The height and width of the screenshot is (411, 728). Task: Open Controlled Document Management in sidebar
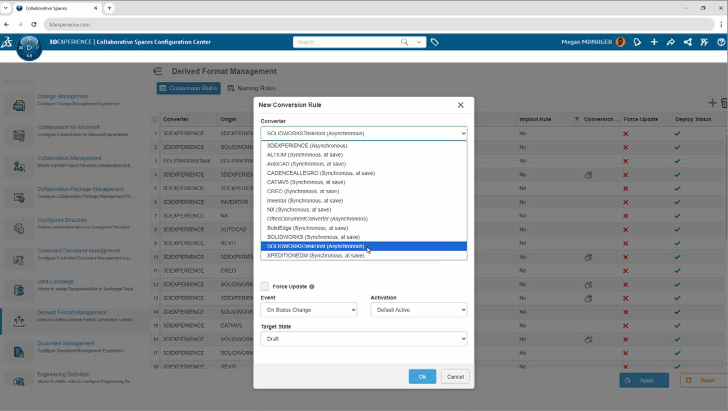coord(78,251)
